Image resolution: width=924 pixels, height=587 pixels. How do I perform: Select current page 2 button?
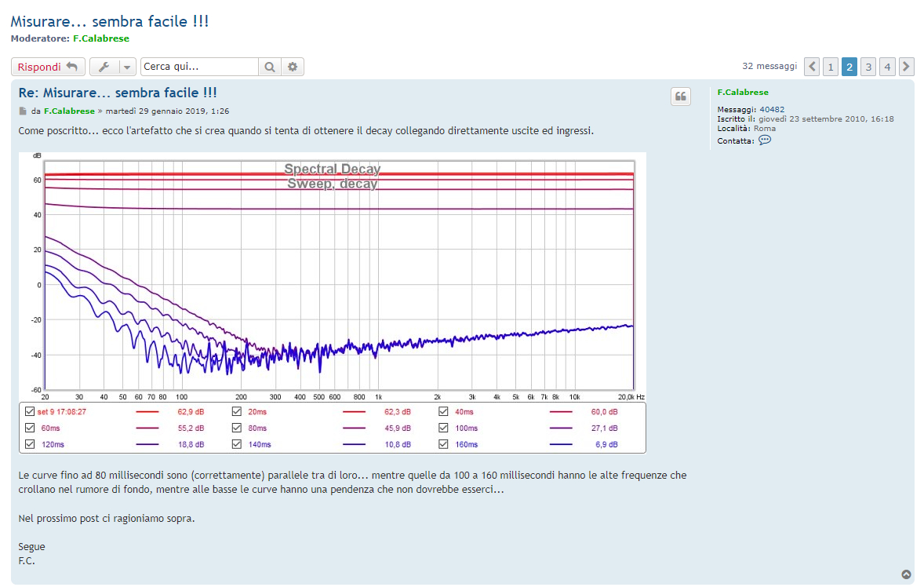[x=849, y=67]
